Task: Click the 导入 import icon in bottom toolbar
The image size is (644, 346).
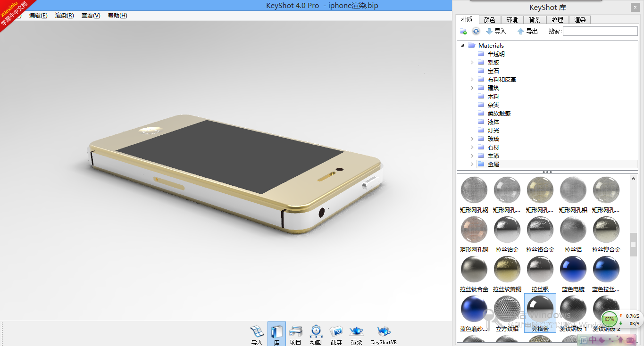Action: click(257, 334)
